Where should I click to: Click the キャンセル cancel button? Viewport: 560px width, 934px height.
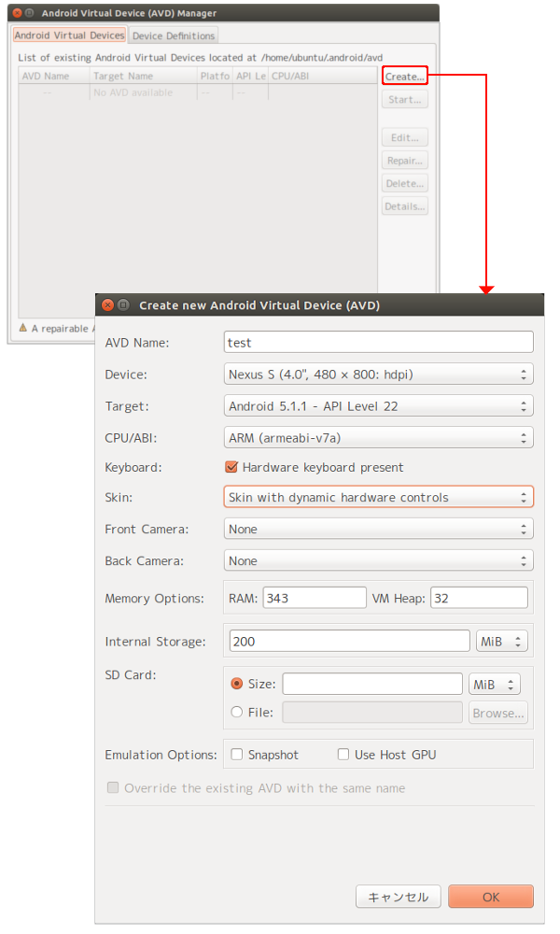pos(399,897)
